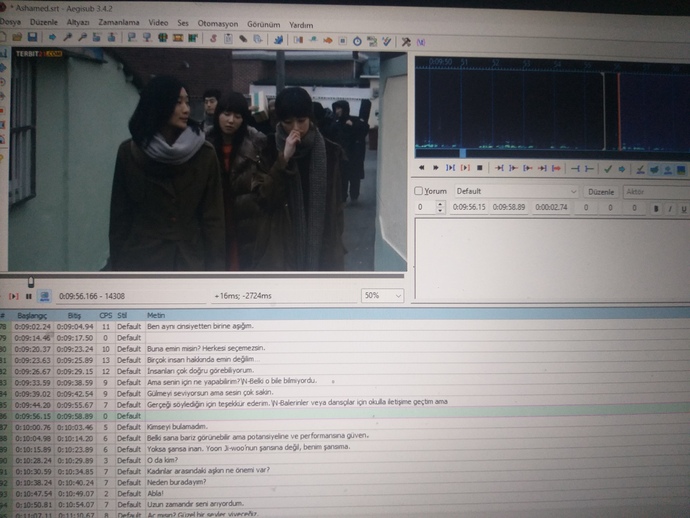
Task: Commit audio changes green checkmark
Action: [x=608, y=169]
